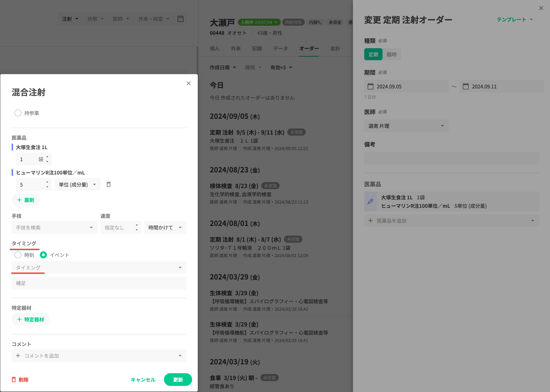Click plus icon in 医薬品を追加
Viewport: 550px width, 392px height.
[x=370, y=221]
